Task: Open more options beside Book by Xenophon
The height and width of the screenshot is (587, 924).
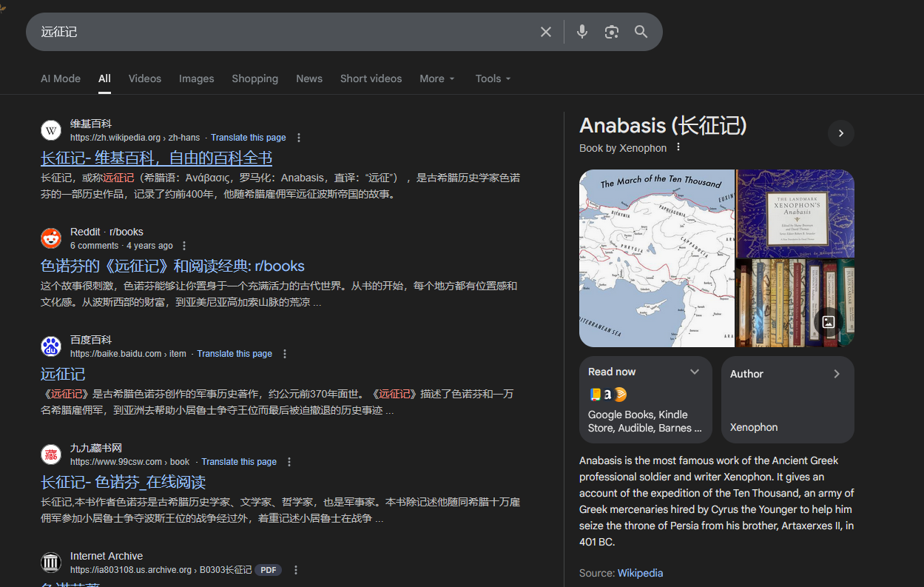Action: (678, 147)
